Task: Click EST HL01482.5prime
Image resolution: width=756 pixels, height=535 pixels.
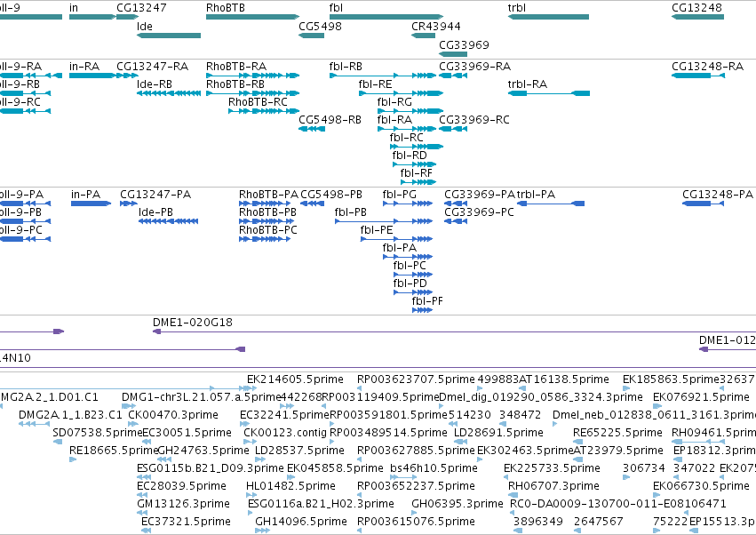Action: pyautogui.click(x=290, y=486)
